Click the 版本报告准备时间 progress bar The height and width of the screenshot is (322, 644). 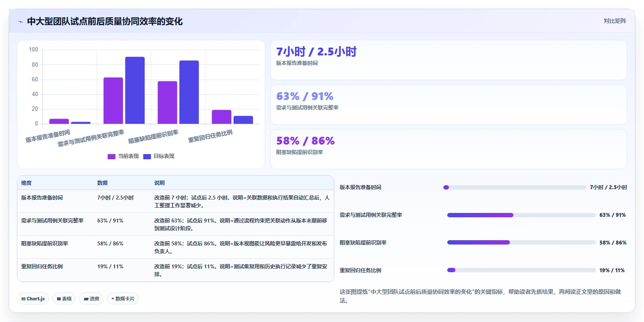coord(515,187)
